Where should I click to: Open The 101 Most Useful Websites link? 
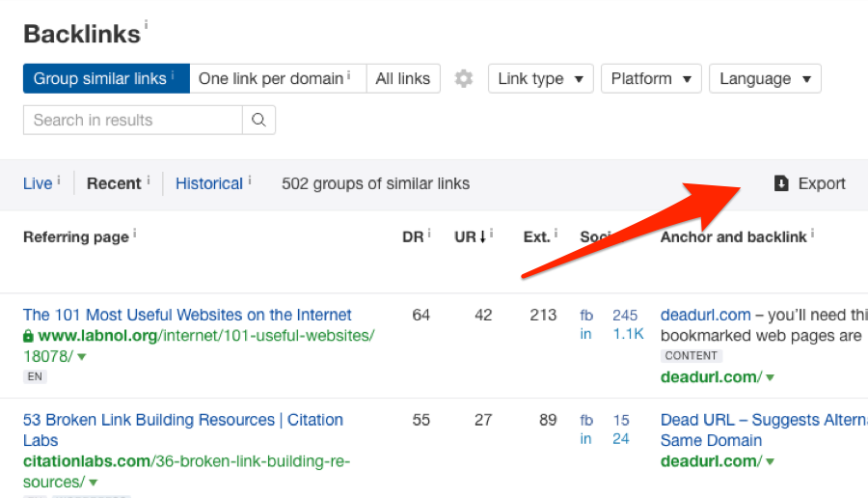[187, 315]
